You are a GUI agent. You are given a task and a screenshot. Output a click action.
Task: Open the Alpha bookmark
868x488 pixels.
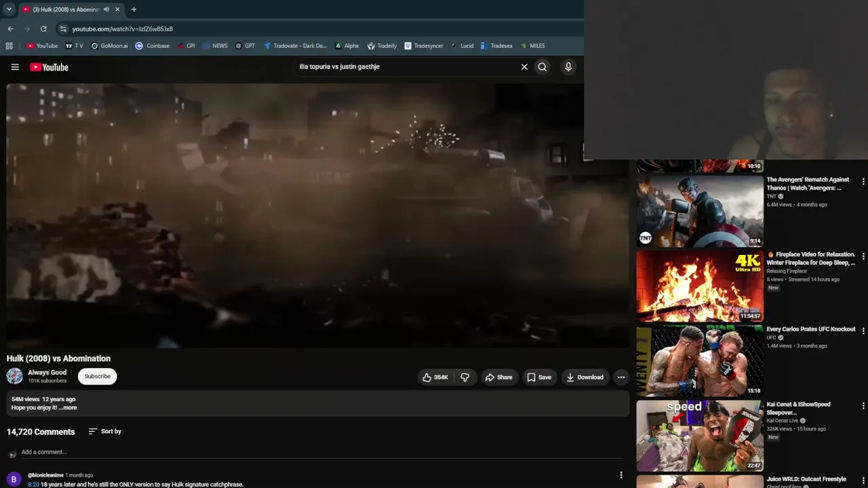pyautogui.click(x=347, y=46)
